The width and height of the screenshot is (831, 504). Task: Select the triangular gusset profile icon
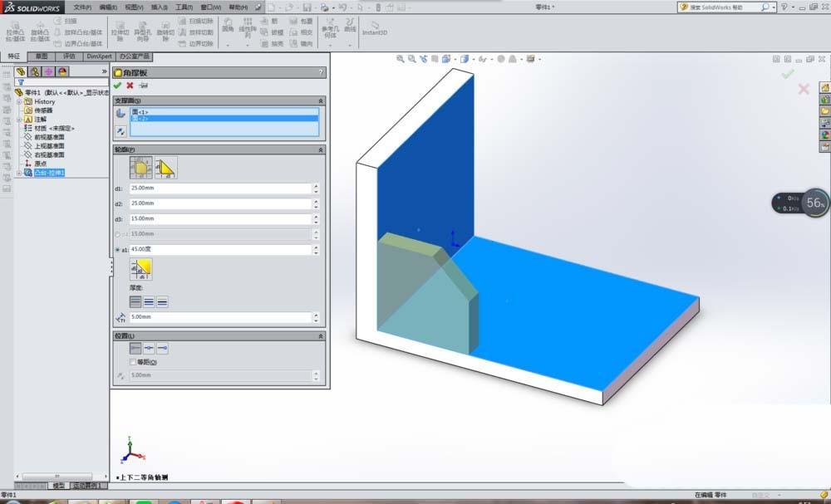(167, 167)
